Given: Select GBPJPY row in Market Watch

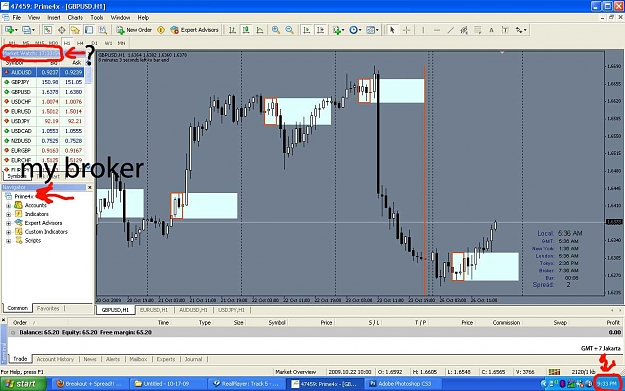Looking at the screenshot, I should [43, 82].
